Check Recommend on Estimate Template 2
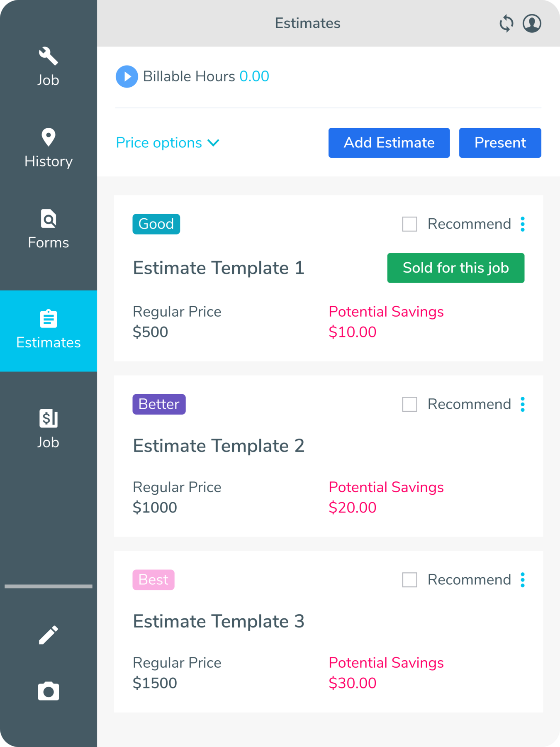 409,404
